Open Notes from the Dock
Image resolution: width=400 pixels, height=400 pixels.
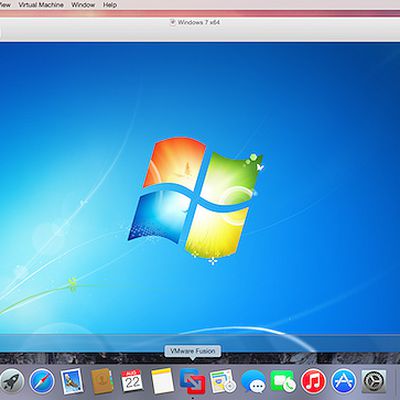tap(162, 381)
